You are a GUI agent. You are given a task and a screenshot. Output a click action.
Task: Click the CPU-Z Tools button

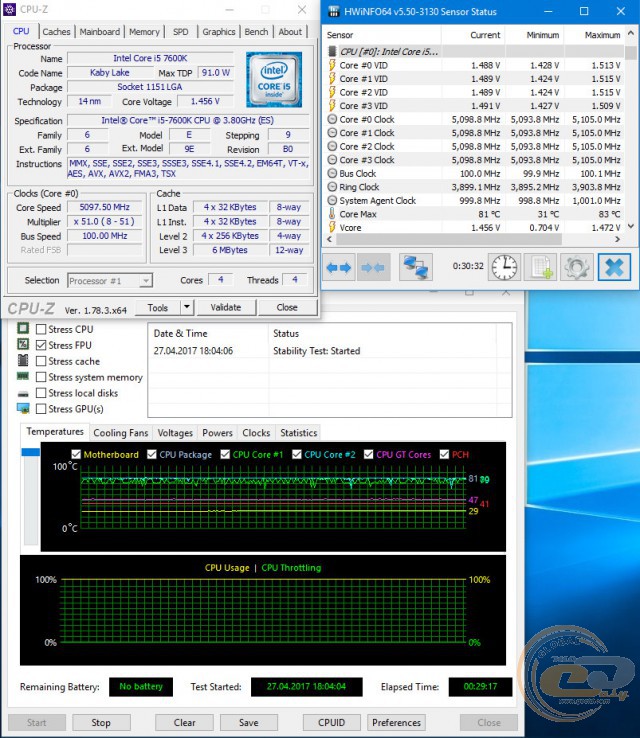coord(158,307)
